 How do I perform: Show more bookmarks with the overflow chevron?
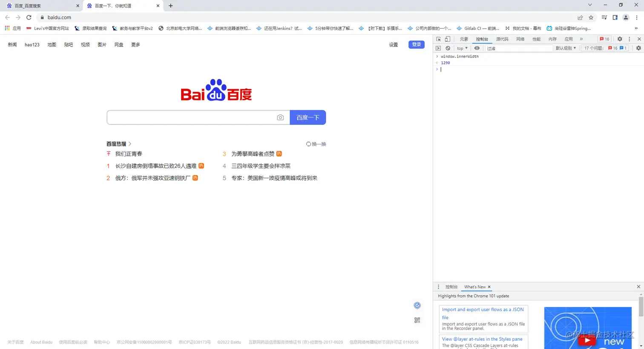(x=636, y=28)
